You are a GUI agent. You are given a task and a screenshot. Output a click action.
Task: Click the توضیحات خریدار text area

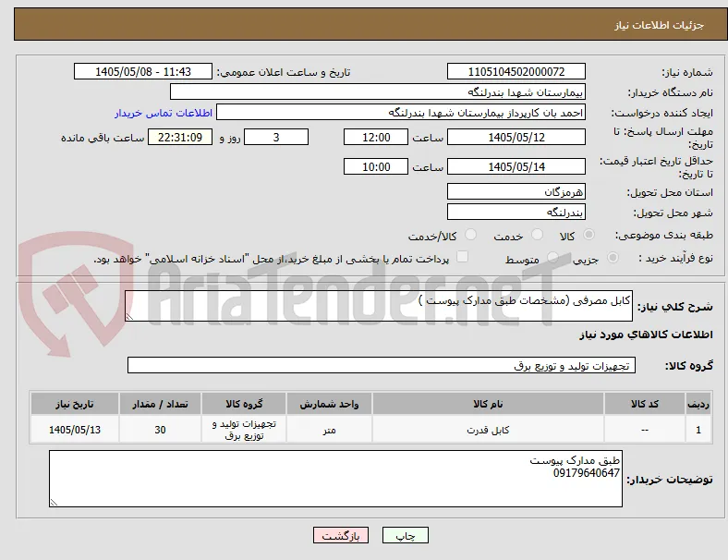pyautogui.click(x=335, y=479)
